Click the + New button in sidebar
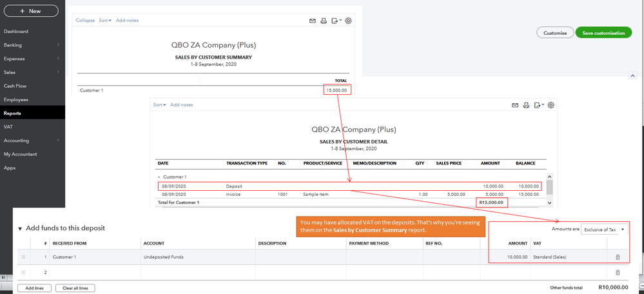Image resolution: width=644 pixels, height=294 pixels. click(31, 11)
